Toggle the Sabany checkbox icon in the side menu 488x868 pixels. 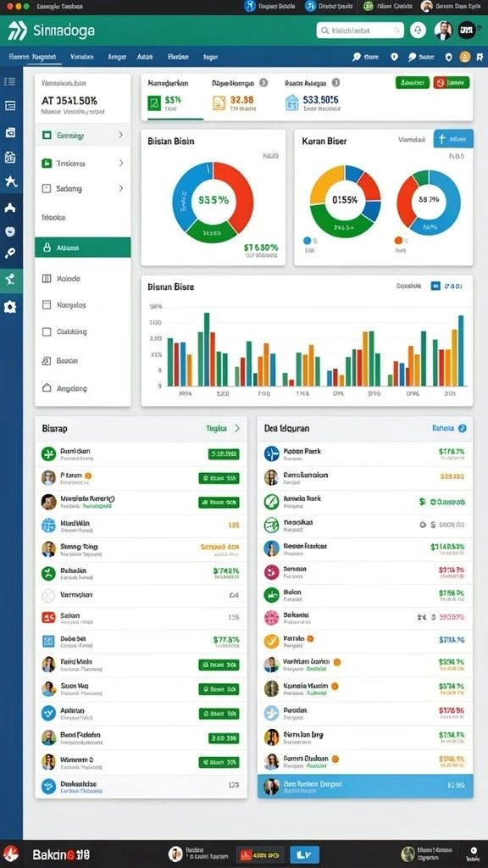(x=47, y=189)
